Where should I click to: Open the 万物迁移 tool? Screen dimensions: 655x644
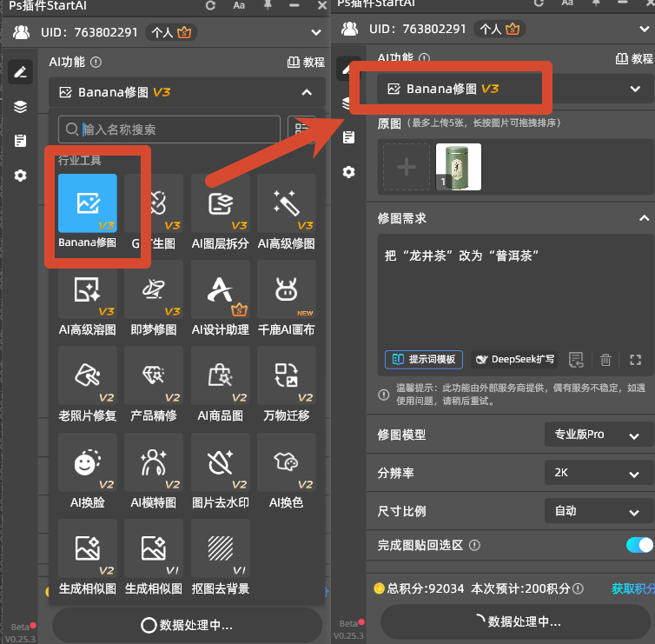pos(286,375)
